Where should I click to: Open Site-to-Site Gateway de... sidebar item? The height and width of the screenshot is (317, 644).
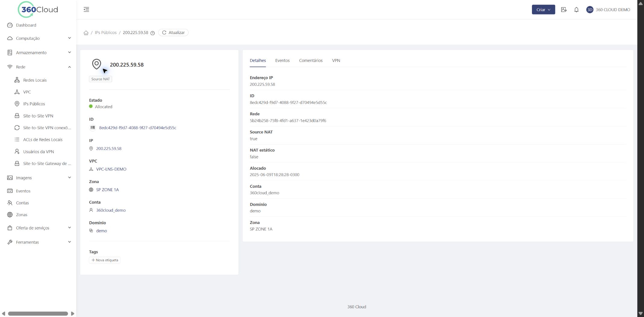coord(43,163)
